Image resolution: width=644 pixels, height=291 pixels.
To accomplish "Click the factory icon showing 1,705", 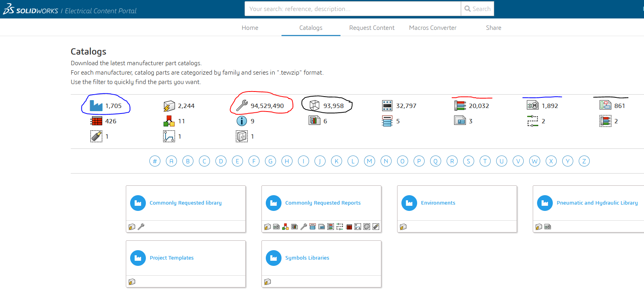I will click(96, 106).
